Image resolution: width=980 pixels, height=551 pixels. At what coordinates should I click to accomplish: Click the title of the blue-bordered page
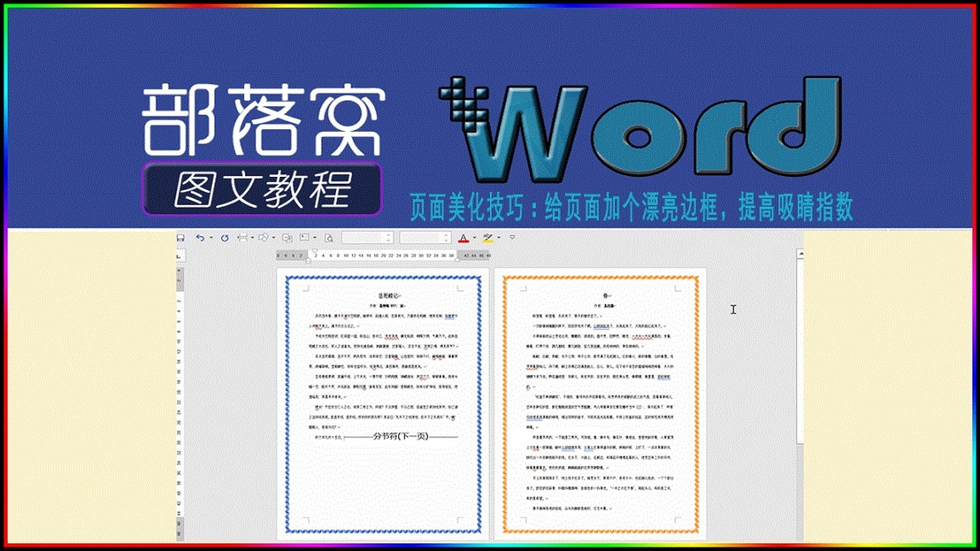point(389,296)
